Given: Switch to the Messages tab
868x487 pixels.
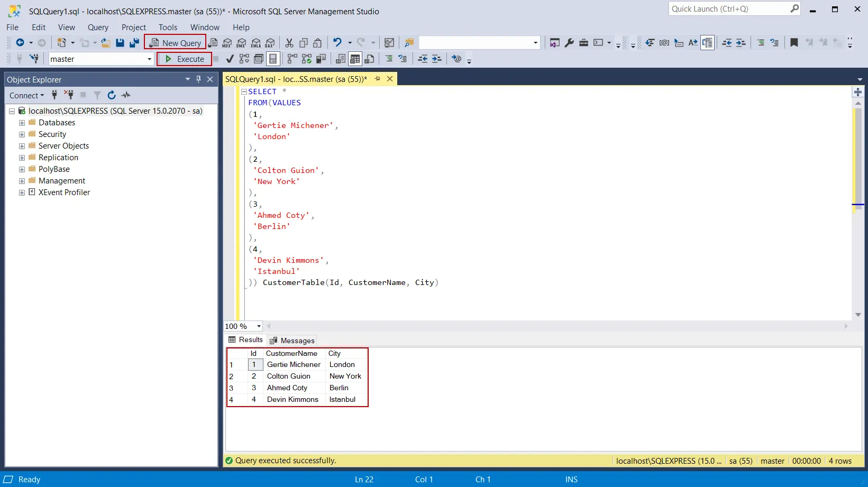Looking at the screenshot, I should pos(292,341).
